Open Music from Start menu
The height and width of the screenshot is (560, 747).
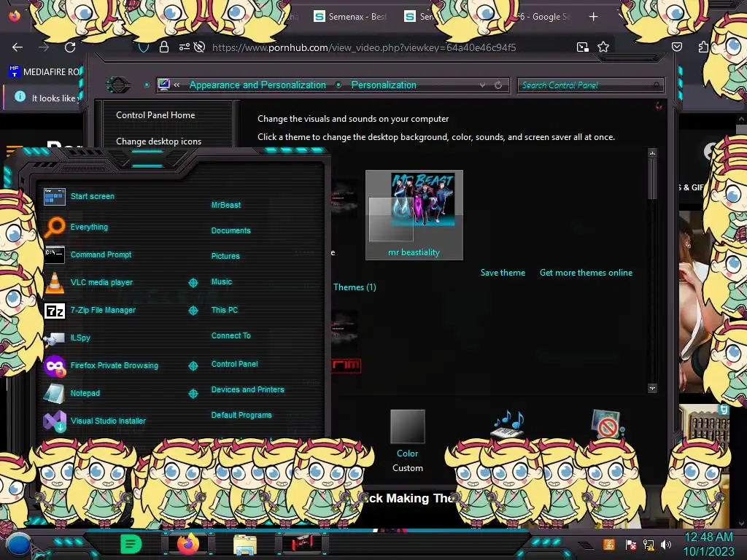tap(222, 281)
